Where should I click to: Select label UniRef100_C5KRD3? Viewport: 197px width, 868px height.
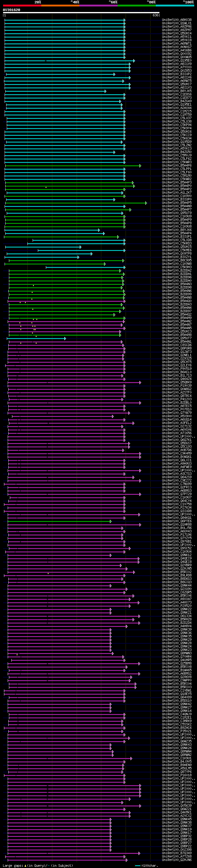(x=177, y=243)
